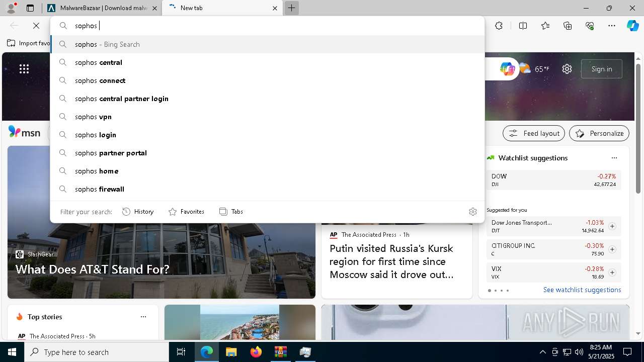Viewport: 644px width, 362px height.
Task: Open Putin visited Kursk article headline
Action: click(391, 261)
